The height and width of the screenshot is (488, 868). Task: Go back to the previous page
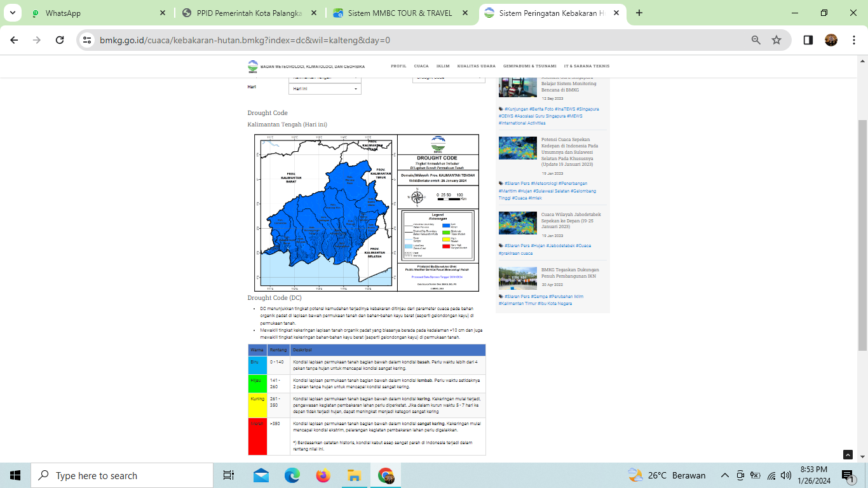[14, 40]
